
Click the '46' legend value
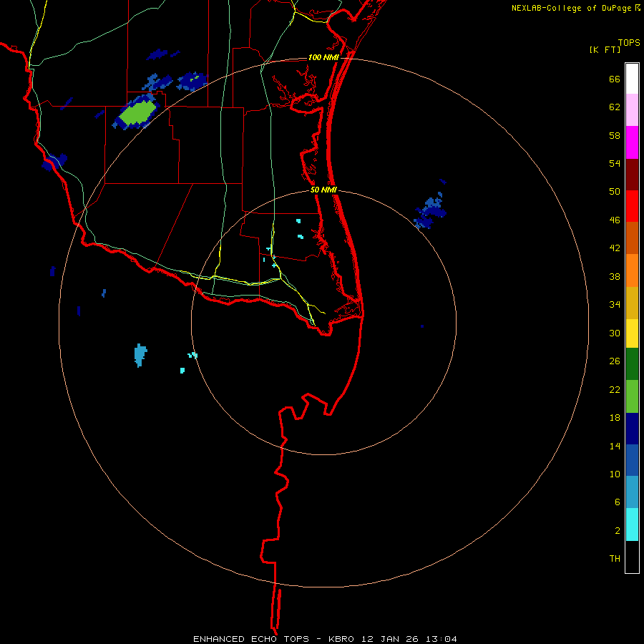(x=615, y=220)
